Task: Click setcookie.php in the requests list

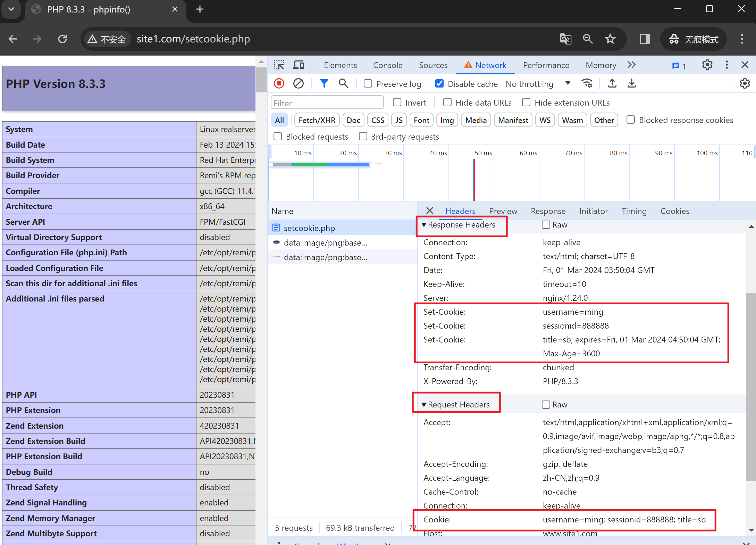Action: coord(310,227)
